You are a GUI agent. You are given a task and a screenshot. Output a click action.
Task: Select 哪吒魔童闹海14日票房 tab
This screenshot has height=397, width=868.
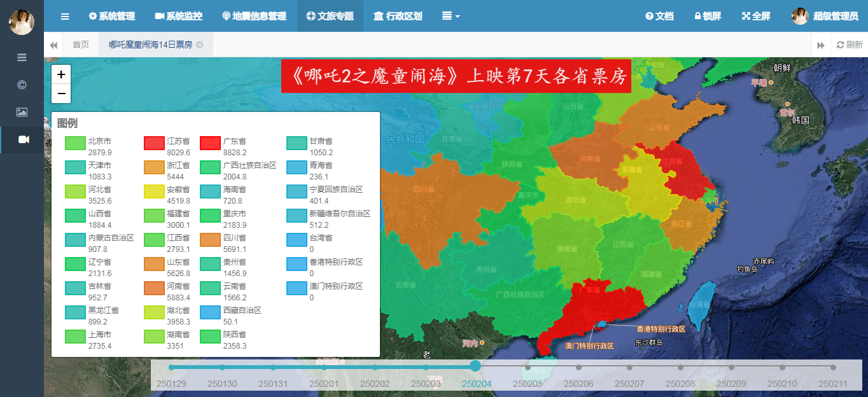click(150, 45)
